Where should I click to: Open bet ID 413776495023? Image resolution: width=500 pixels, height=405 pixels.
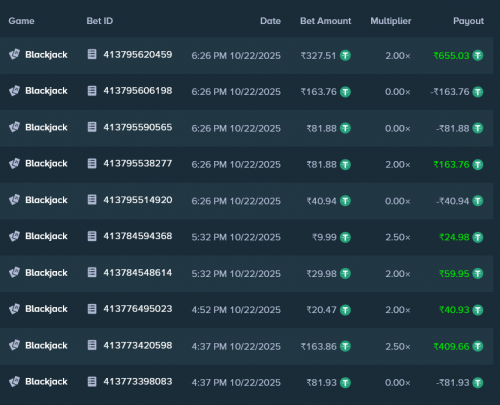click(138, 309)
